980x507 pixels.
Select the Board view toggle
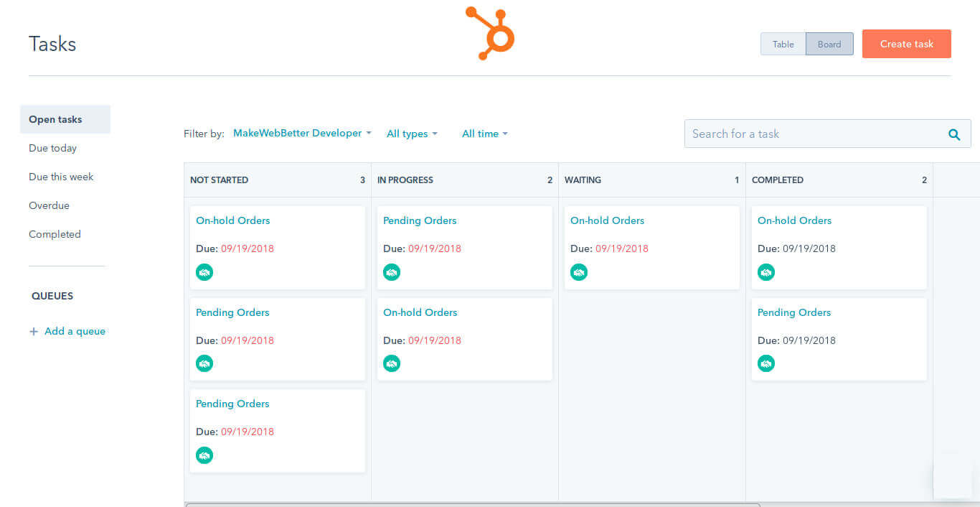click(829, 44)
